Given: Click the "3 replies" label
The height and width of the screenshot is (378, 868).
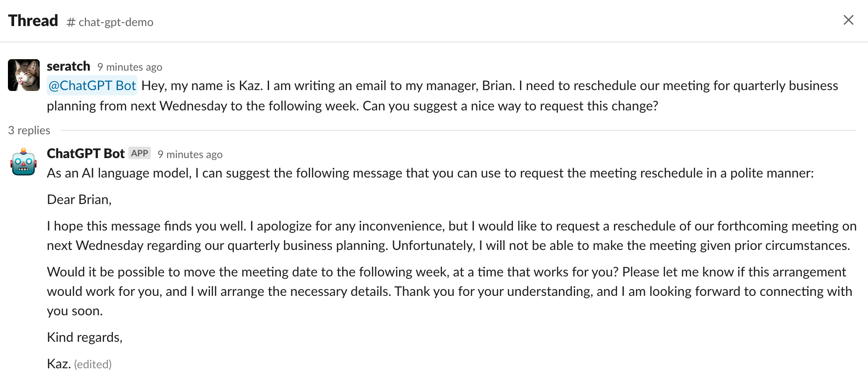Looking at the screenshot, I should [29, 130].
